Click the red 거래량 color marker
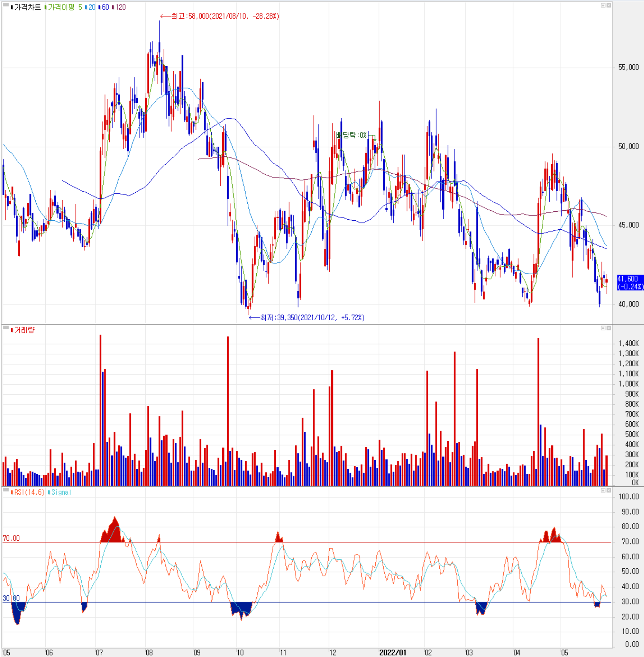The height and width of the screenshot is (657, 644). 12,330
